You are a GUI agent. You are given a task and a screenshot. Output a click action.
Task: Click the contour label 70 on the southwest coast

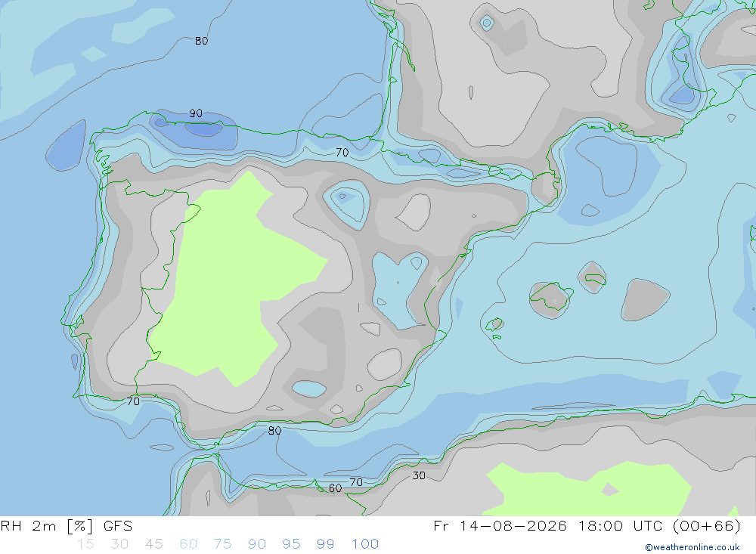tap(134, 401)
